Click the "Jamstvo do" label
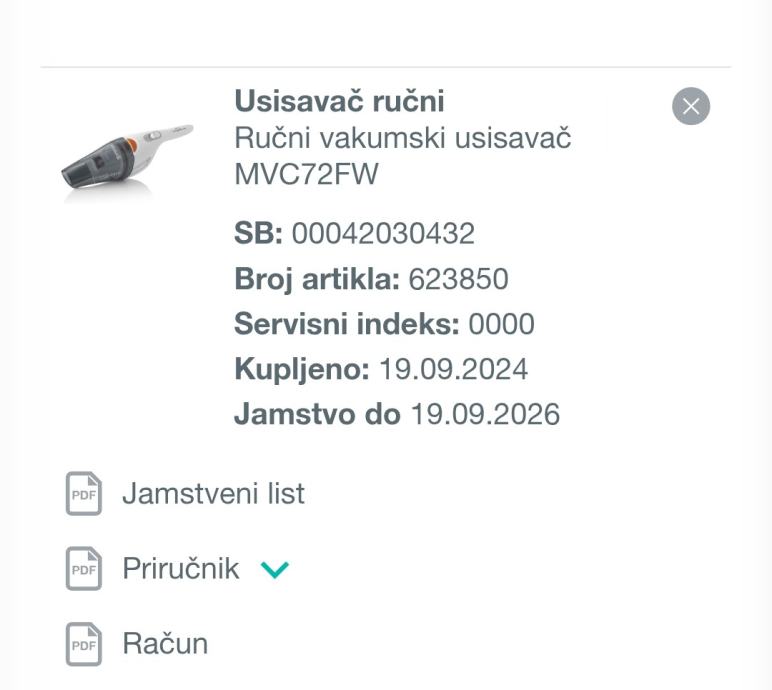The height and width of the screenshot is (690, 772). pos(317,414)
